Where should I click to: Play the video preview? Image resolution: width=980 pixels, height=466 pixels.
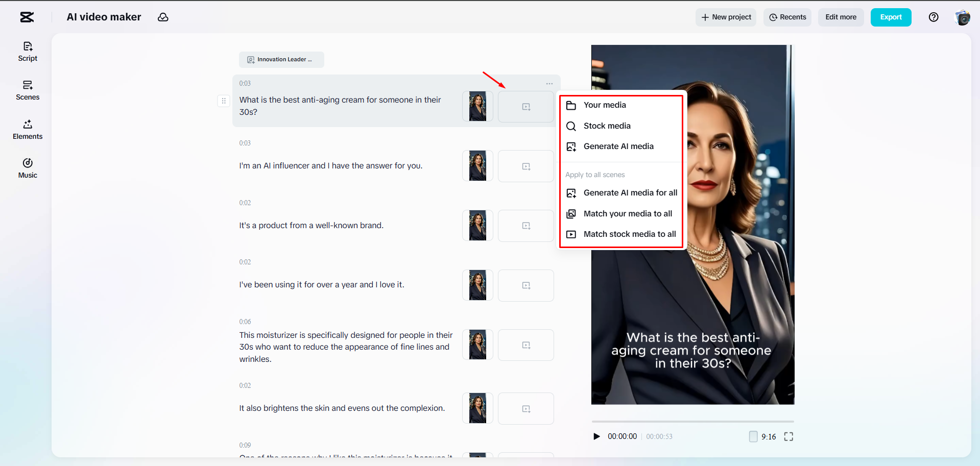(x=596, y=436)
